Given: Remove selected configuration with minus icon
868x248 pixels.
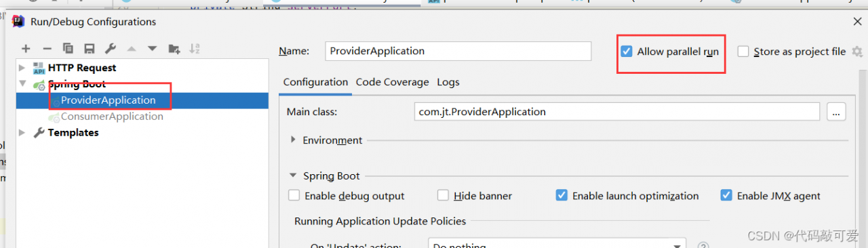Looking at the screenshot, I should coord(47,48).
